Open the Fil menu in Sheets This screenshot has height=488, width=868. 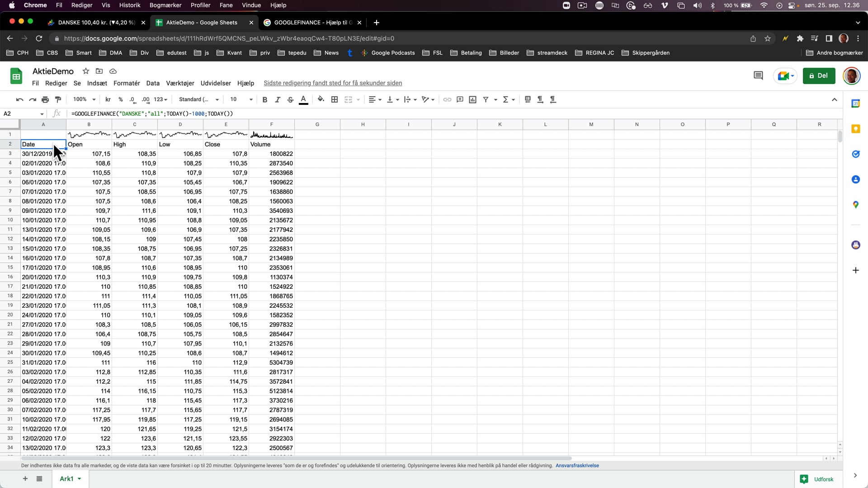35,83
